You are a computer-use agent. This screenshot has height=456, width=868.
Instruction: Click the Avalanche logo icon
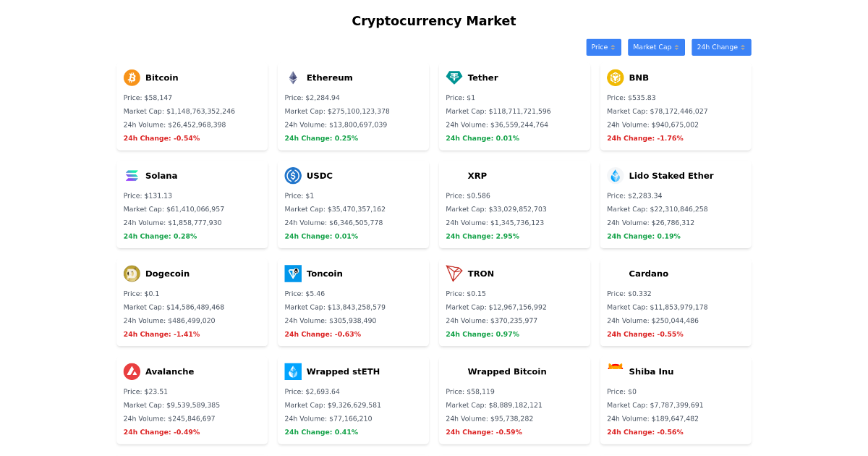pos(131,371)
